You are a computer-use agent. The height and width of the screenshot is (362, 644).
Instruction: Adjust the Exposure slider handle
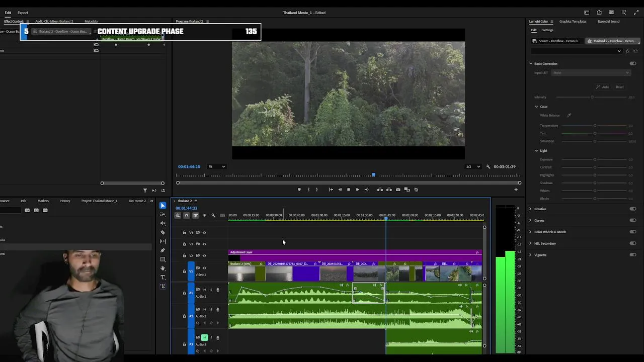pos(595,159)
